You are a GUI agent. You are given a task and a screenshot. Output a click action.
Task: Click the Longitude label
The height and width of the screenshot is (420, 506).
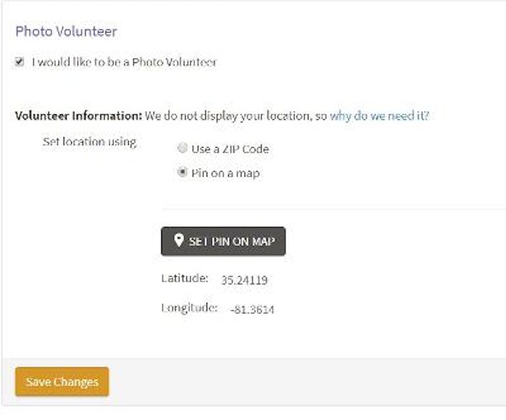189,307
